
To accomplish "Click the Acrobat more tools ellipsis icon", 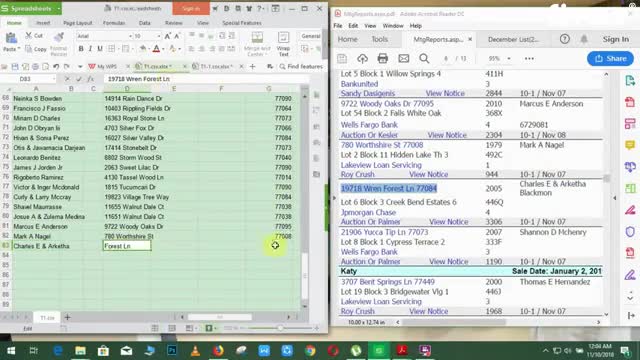I will click(x=529, y=58).
